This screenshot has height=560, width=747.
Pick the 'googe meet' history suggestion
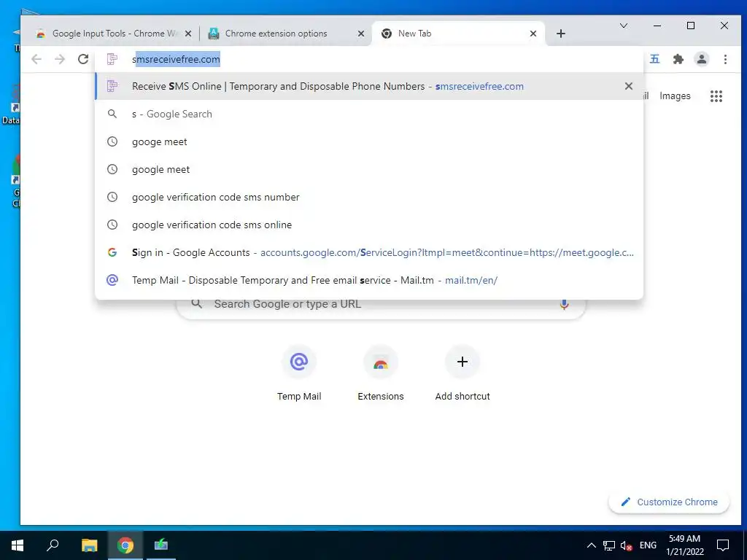pos(369,142)
